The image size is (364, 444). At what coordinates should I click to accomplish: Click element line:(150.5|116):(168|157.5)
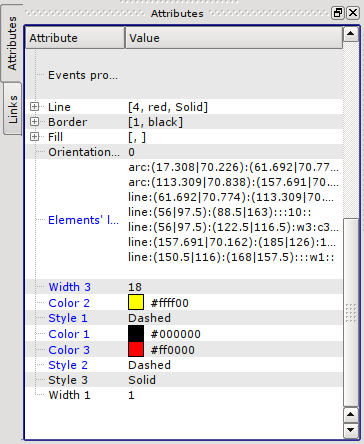(x=231, y=257)
